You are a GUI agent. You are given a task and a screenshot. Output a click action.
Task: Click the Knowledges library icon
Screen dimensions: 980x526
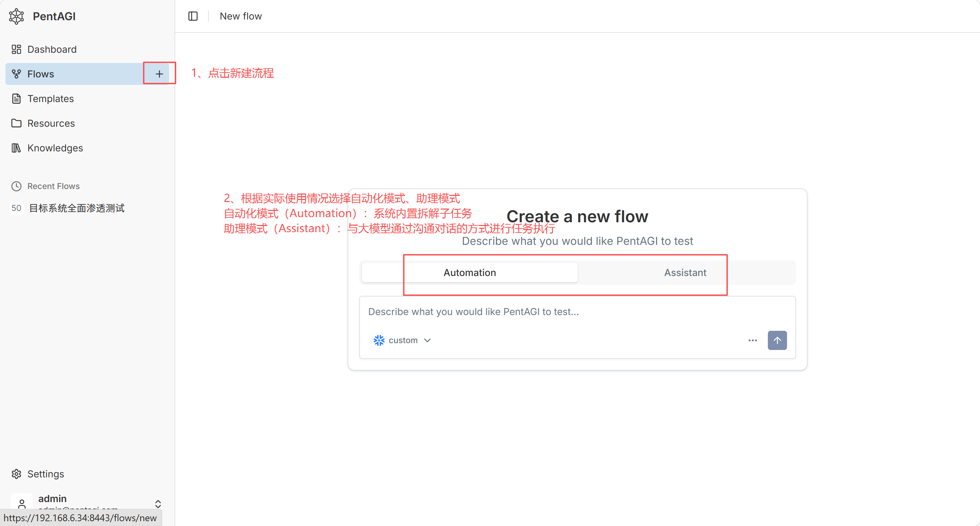(x=16, y=148)
